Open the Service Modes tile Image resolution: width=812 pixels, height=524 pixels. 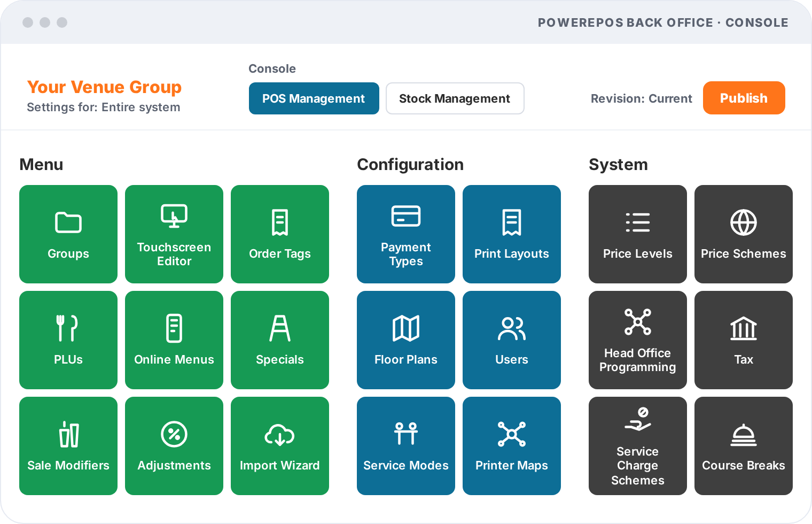point(406,446)
